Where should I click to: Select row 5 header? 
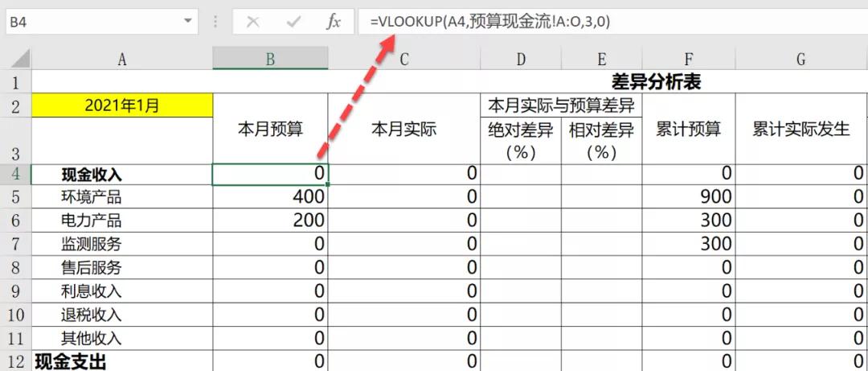[x=15, y=197]
